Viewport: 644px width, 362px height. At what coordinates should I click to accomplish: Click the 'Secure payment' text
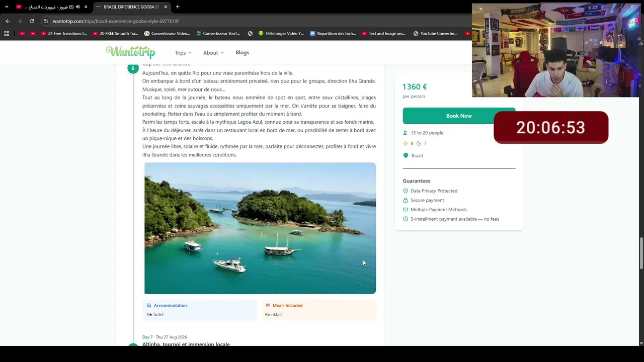[427, 201]
